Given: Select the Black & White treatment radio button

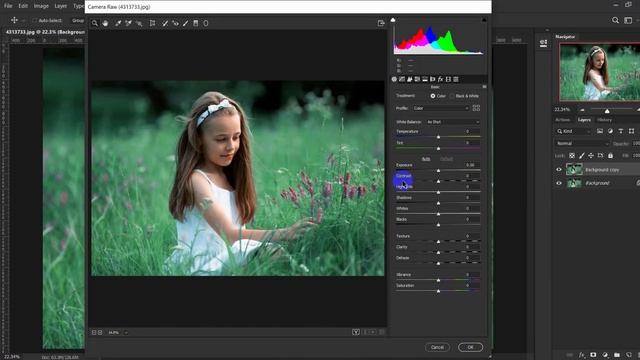Looking at the screenshot, I should pos(452,96).
